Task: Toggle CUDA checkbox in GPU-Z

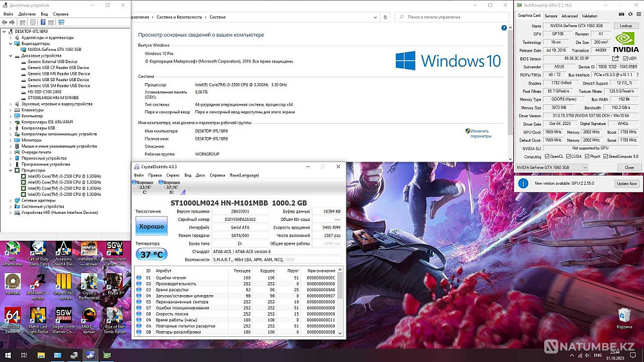Action: coord(569,157)
